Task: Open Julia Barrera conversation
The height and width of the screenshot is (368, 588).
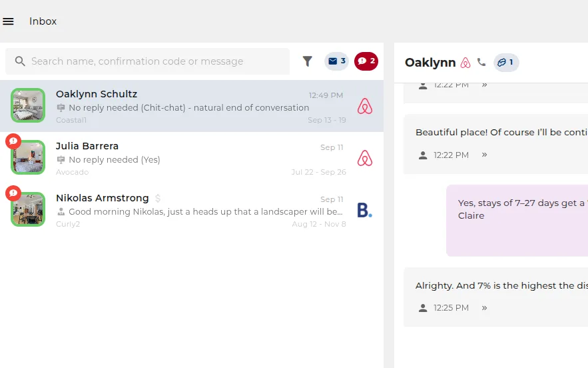Action: click(192, 158)
